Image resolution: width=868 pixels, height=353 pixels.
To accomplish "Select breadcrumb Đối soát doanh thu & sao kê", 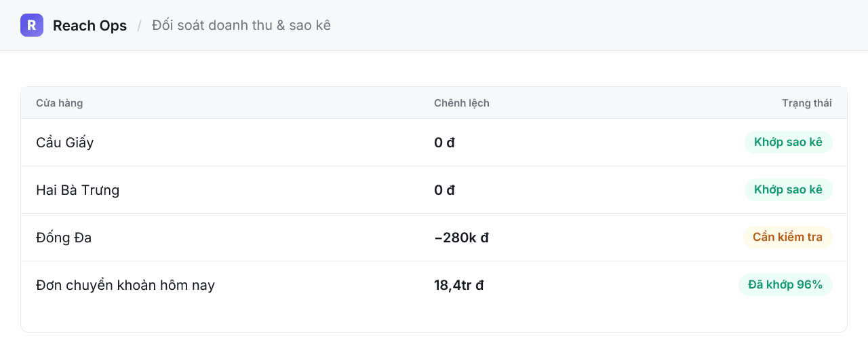I will 241,25.
